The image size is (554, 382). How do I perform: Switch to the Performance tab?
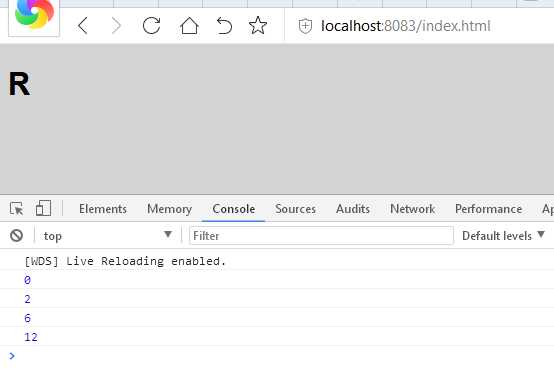click(x=488, y=209)
